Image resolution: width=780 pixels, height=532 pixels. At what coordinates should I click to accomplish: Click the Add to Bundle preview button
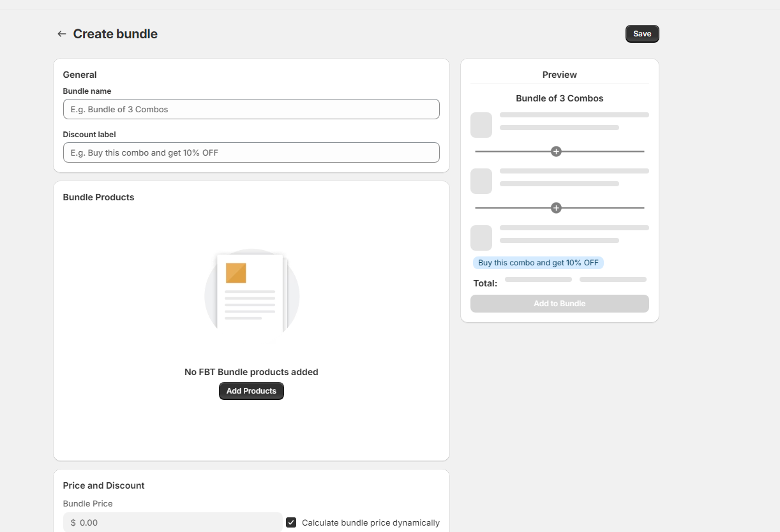click(559, 304)
